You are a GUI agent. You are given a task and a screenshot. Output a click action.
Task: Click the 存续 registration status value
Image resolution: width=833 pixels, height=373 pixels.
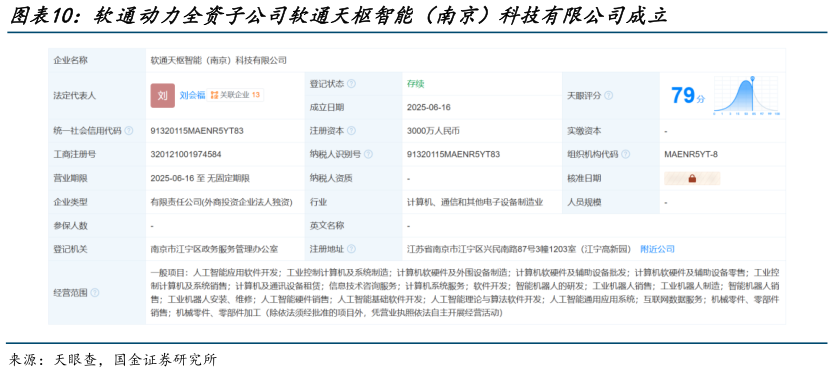click(x=415, y=84)
